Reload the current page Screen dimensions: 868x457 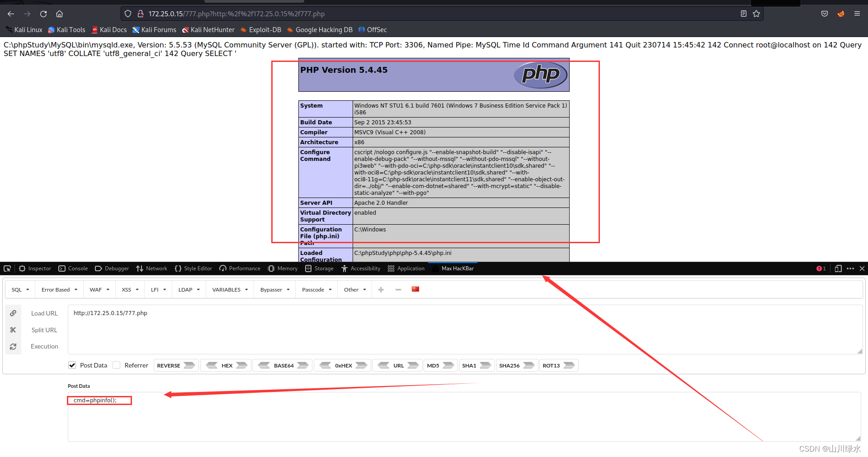pos(43,14)
